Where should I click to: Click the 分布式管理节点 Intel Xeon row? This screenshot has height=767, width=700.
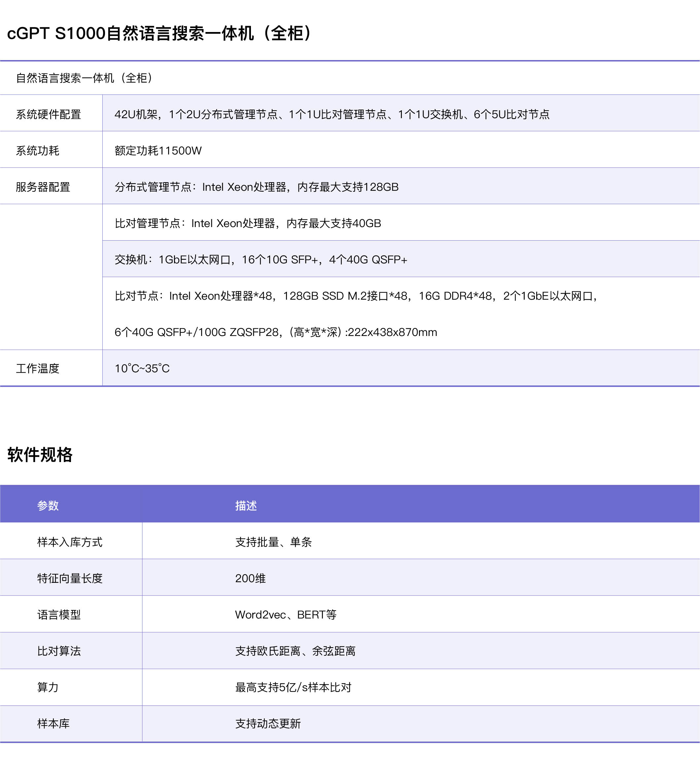coord(256,187)
